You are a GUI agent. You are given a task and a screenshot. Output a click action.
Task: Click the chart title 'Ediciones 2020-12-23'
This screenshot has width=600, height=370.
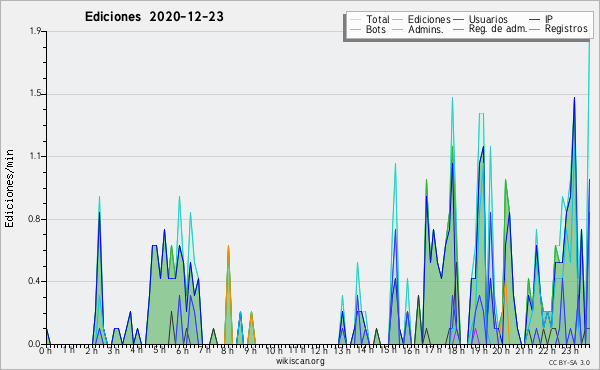tap(154, 17)
